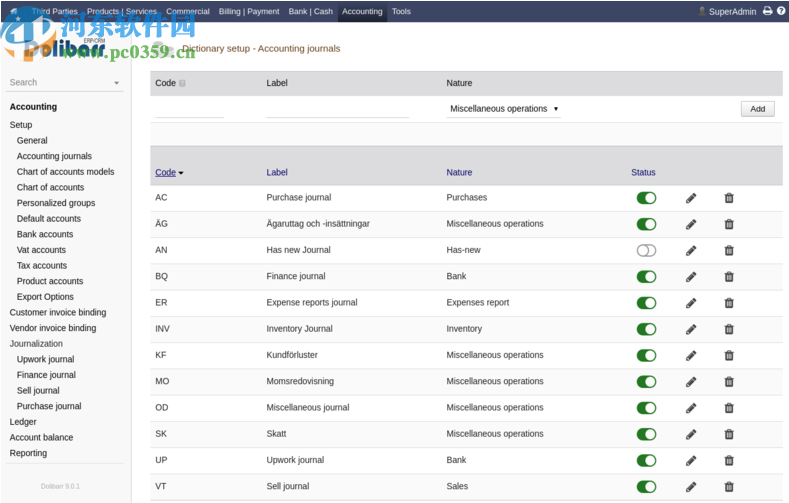Open the Chart of accounts link
Screen dimensions: 789x503
click(x=50, y=188)
